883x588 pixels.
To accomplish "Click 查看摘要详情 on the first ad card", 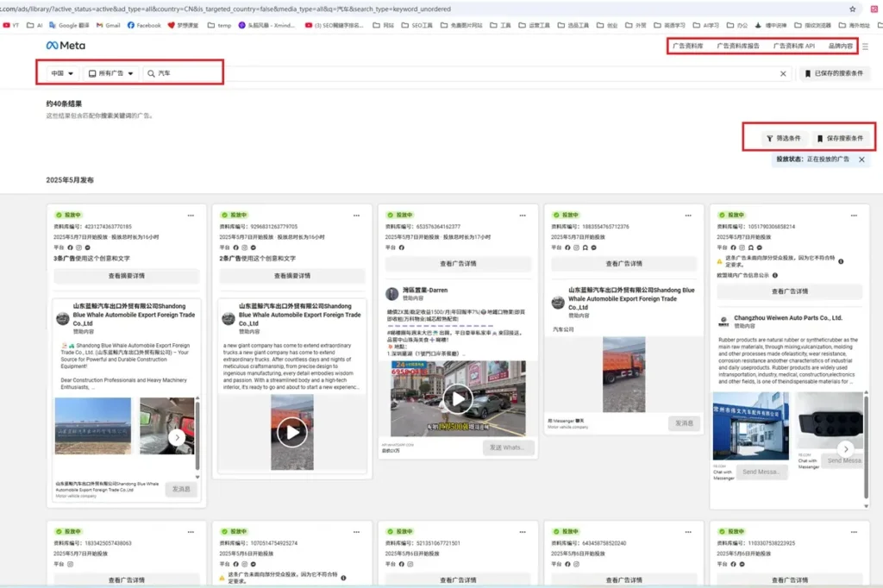I will click(126, 276).
